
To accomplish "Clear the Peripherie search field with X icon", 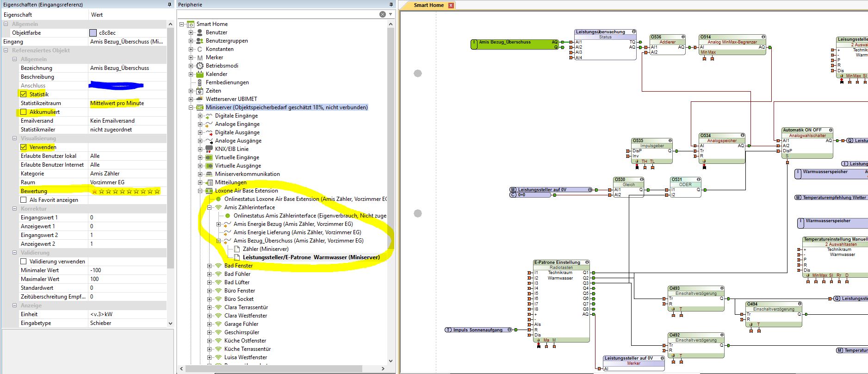I will pyautogui.click(x=383, y=14).
